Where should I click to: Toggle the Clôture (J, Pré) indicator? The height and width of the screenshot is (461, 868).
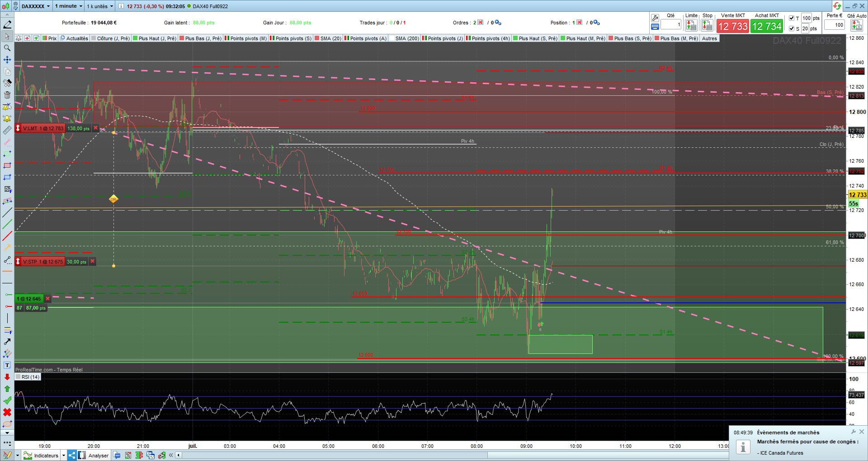(111, 38)
